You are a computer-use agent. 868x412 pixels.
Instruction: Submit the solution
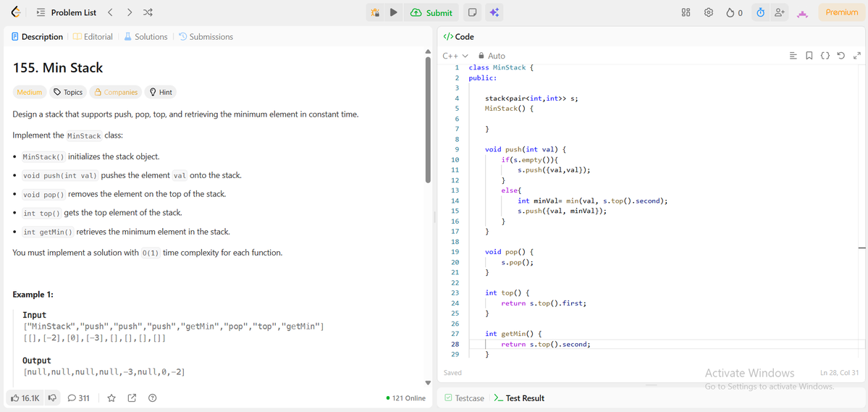(x=431, y=12)
